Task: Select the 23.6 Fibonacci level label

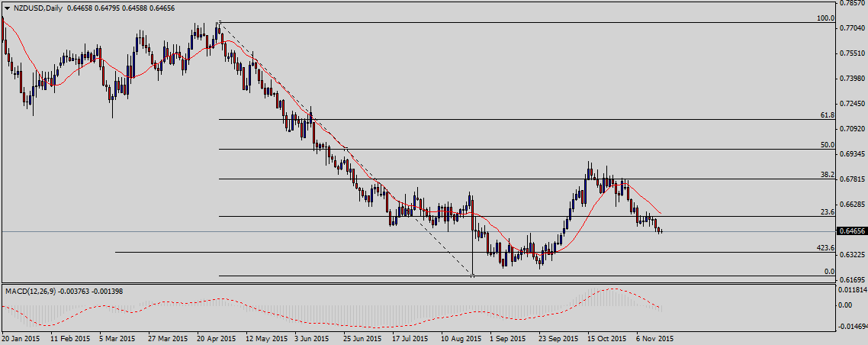Action: [x=826, y=211]
